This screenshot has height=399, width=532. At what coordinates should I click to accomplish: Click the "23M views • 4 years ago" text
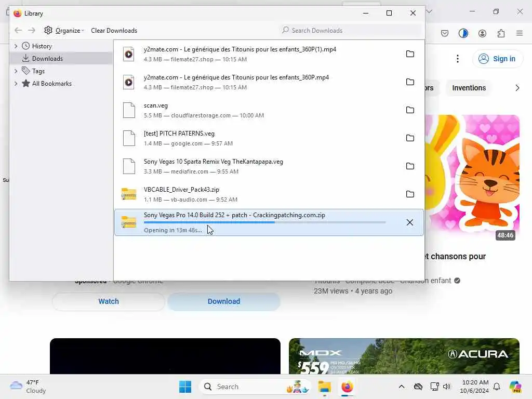click(353, 291)
